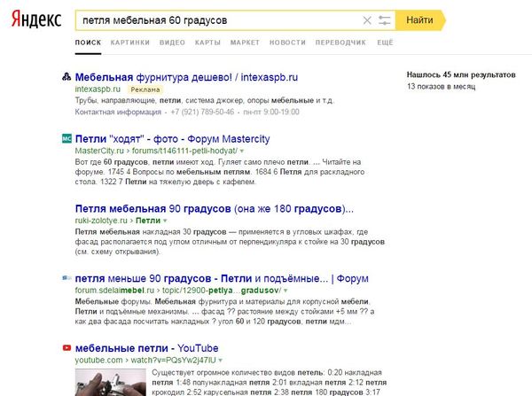Click the sdelaimebel forum favicon
Viewport: 532px width, 396px height.
[66, 278]
